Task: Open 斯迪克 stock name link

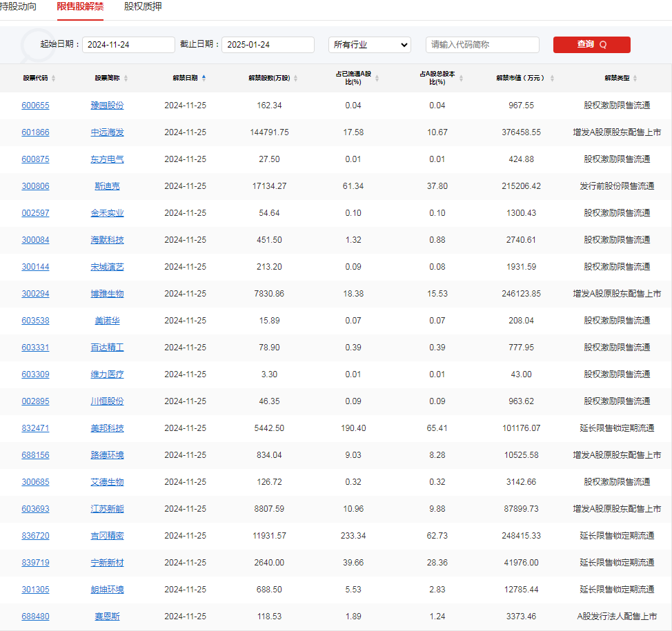Action: (x=107, y=186)
